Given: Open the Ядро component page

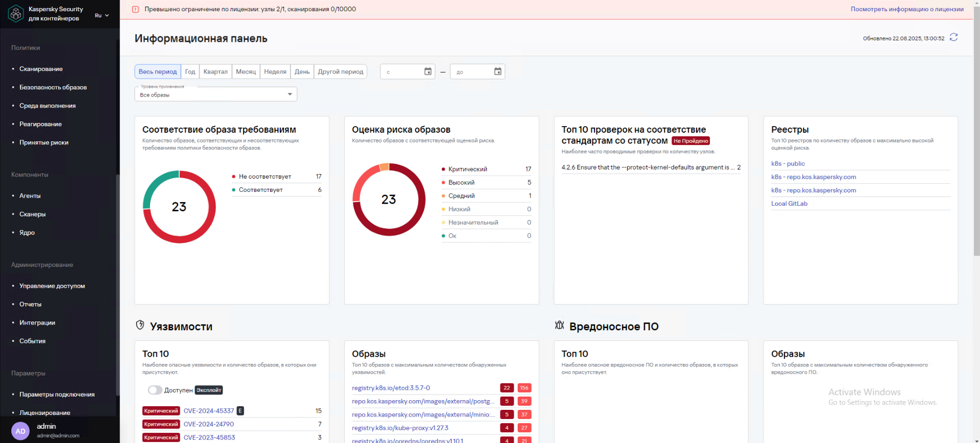Looking at the screenshot, I should point(27,232).
